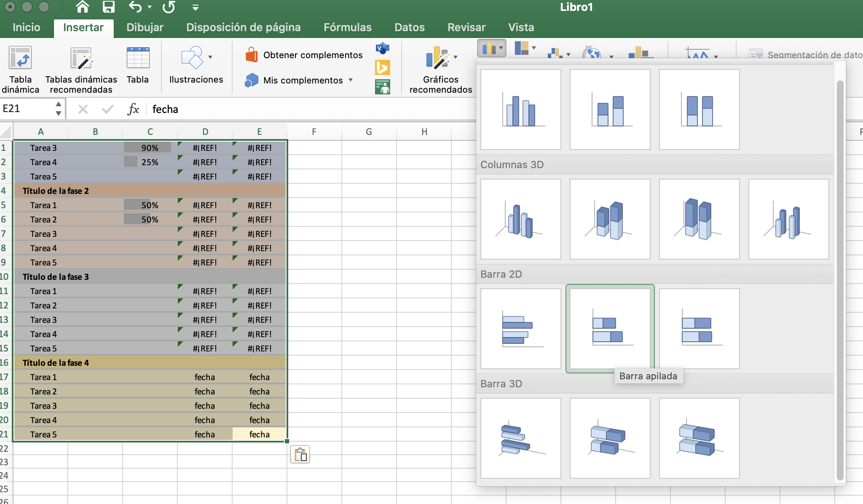Insert a 3D clustered column chart

click(x=520, y=219)
